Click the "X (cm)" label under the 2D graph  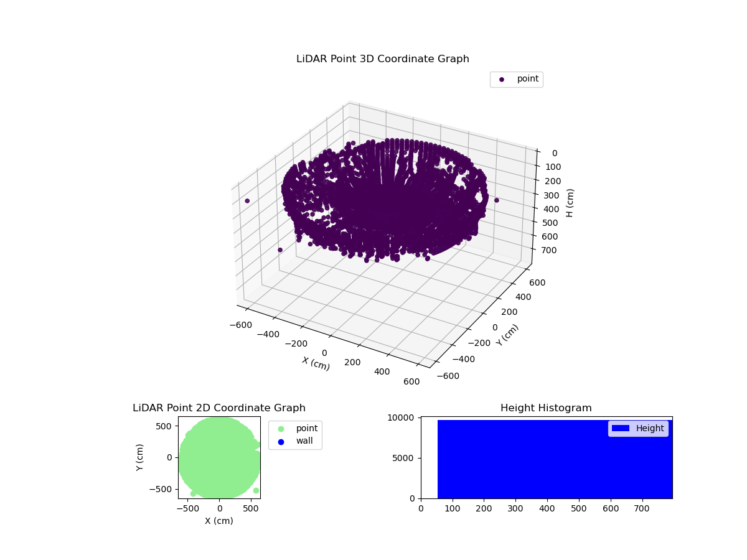click(219, 521)
